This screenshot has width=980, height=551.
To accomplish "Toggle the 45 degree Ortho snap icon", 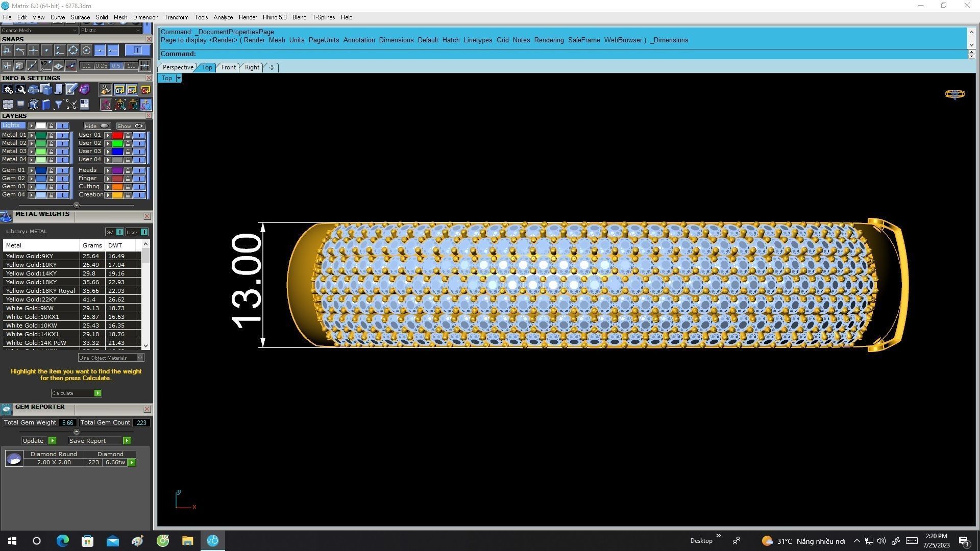I will pyautogui.click(x=46, y=66).
